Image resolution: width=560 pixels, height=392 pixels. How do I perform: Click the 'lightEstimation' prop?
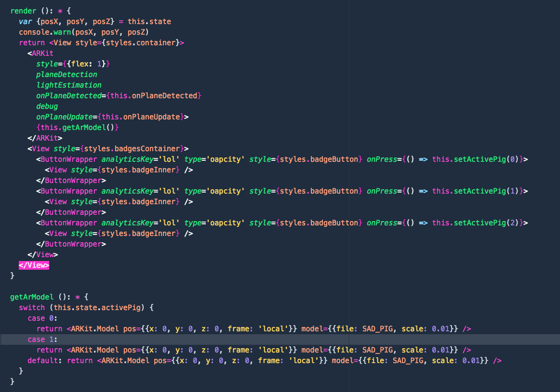pyautogui.click(x=68, y=85)
